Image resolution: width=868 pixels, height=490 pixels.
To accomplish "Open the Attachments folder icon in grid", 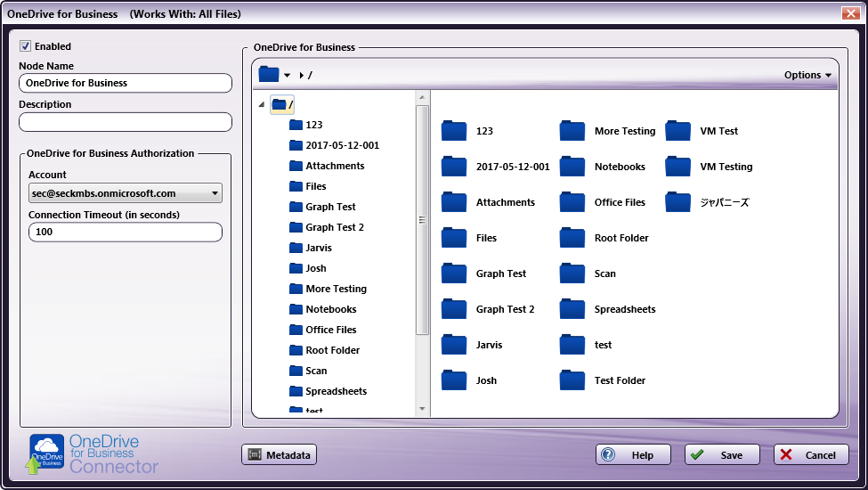I will tap(454, 202).
